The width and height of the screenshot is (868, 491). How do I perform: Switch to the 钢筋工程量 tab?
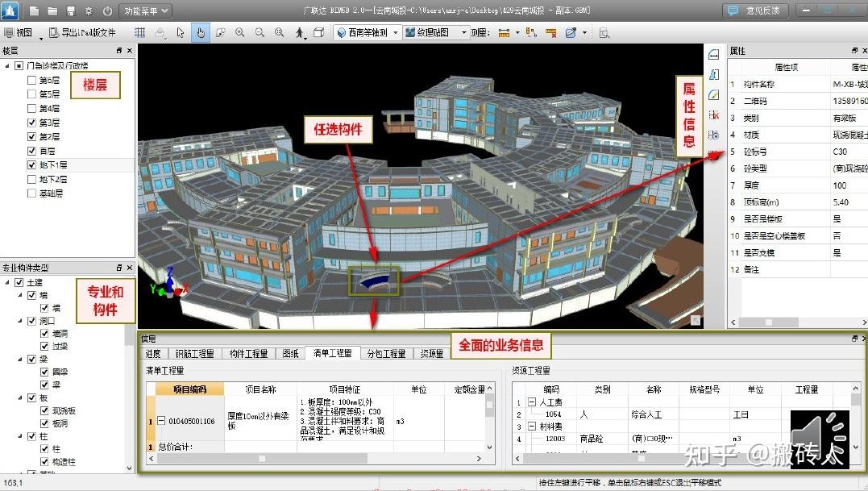[194, 354]
